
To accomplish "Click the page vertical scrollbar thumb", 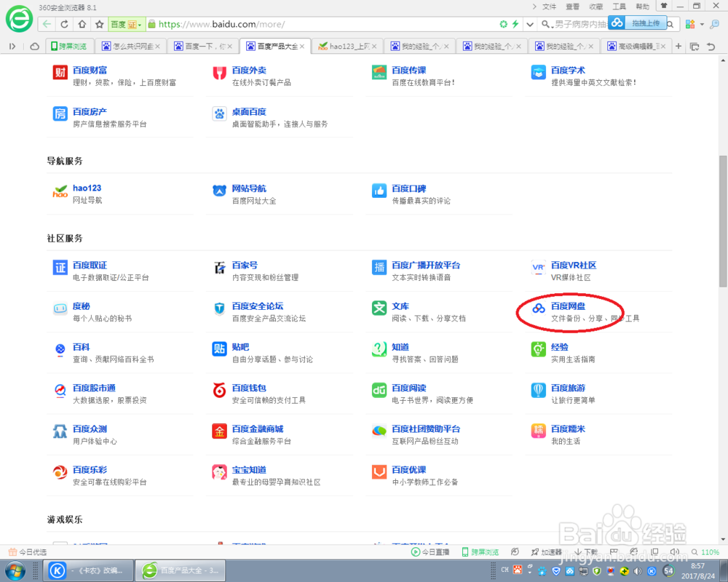I will pyautogui.click(x=722, y=221).
